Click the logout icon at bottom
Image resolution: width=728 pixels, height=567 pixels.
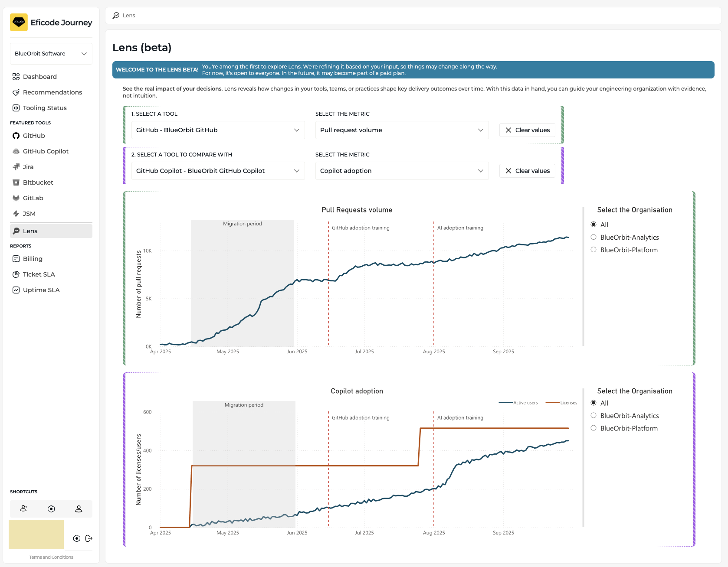click(x=89, y=538)
